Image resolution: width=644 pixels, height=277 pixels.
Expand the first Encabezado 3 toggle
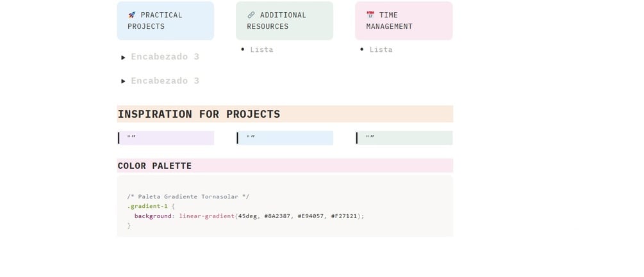click(123, 58)
